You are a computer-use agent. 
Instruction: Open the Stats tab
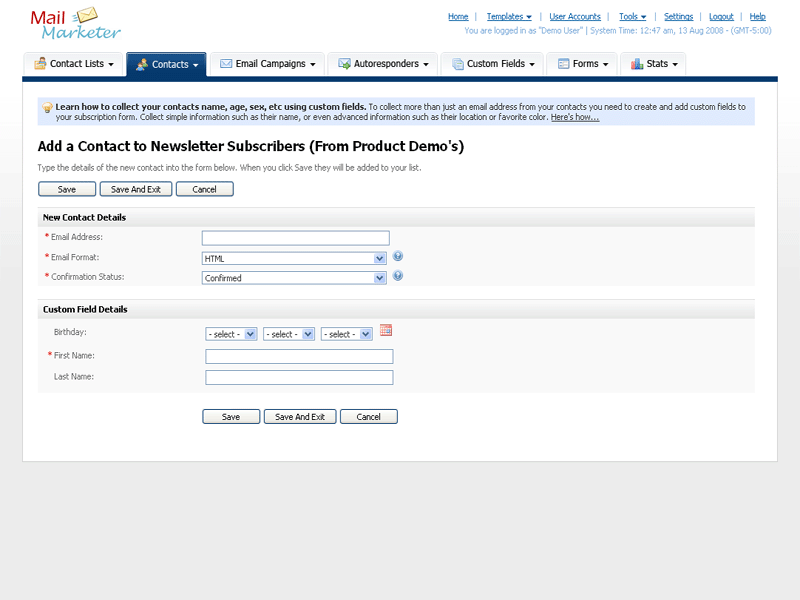tap(654, 64)
